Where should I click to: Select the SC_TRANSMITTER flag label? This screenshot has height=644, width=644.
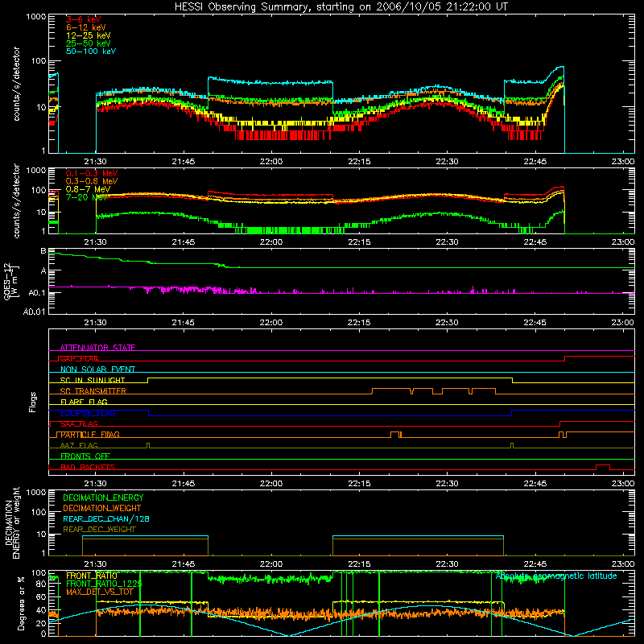click(93, 391)
